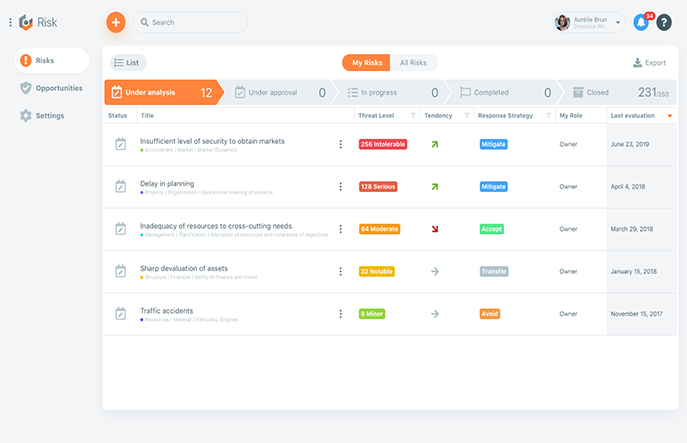Screen dimensions: 687x443
Task: Click upward tendency arrow for Delay in planning
Action: coord(435,187)
